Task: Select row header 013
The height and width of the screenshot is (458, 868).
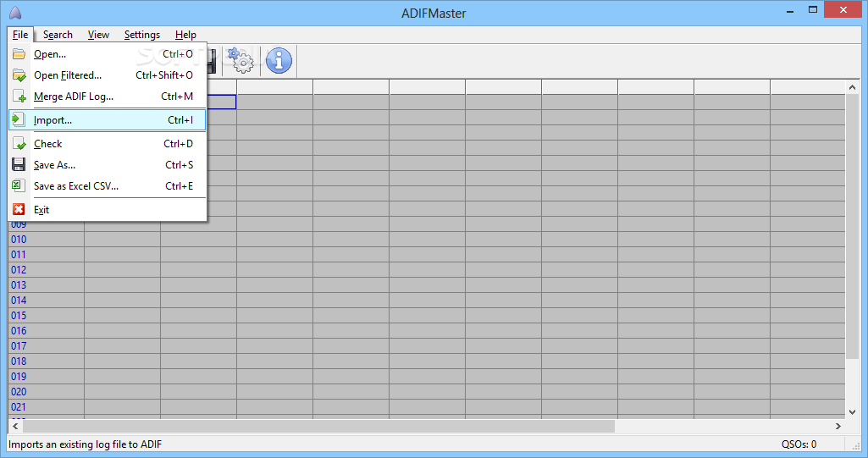Action: click(x=46, y=284)
